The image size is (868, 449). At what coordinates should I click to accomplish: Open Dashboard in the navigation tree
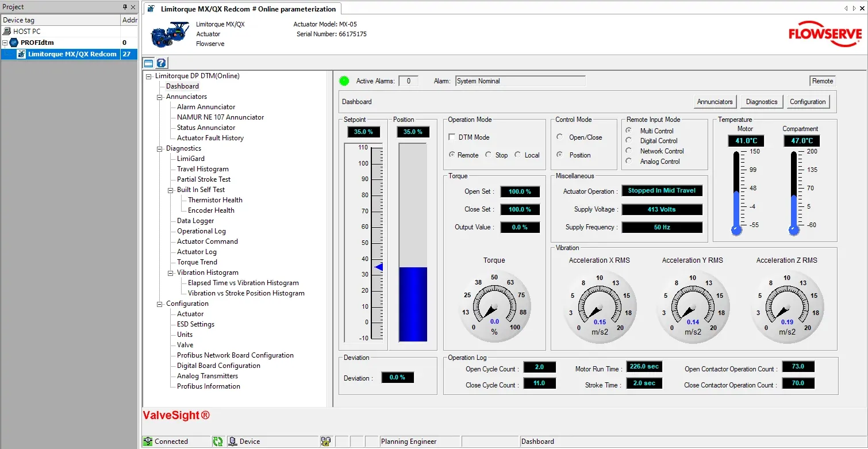(x=182, y=86)
